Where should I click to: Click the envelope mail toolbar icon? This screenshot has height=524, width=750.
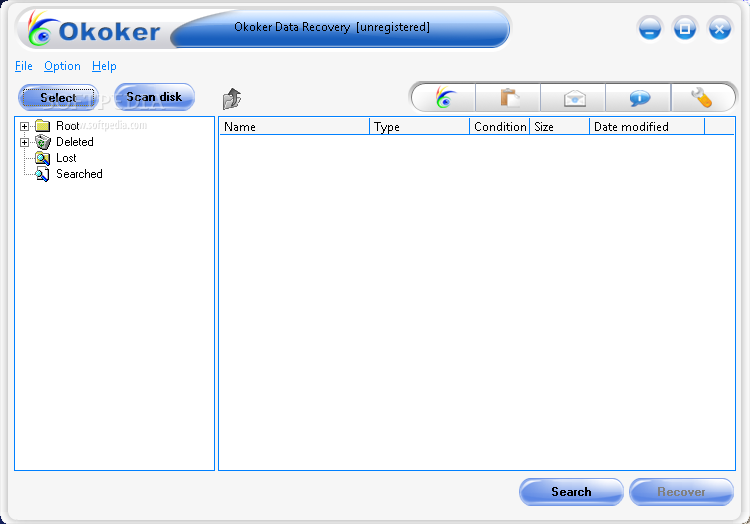click(x=574, y=98)
